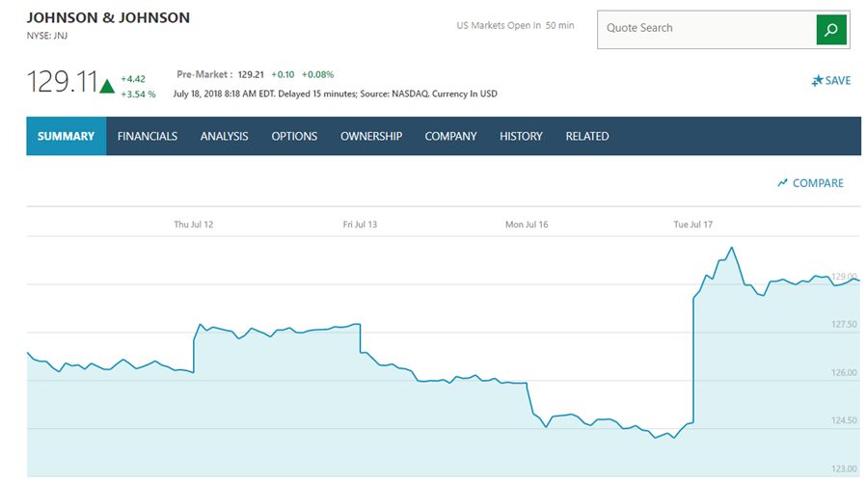The width and height of the screenshot is (868, 482).
Task: Click the +4.42 price change value
Action: tap(133, 79)
